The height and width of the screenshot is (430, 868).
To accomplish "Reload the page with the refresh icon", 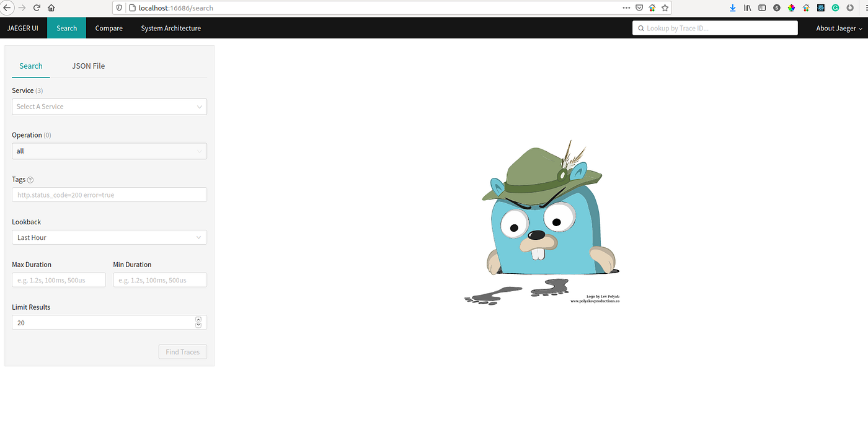I will [x=37, y=8].
